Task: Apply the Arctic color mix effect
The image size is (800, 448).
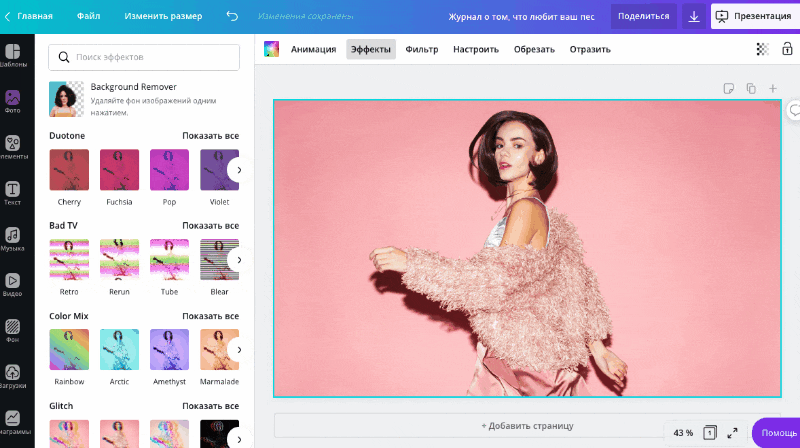Action: [x=119, y=350]
